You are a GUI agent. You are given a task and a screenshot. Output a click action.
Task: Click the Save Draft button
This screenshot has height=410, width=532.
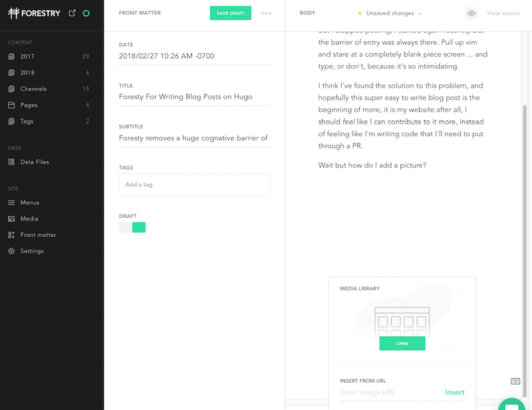(x=231, y=13)
